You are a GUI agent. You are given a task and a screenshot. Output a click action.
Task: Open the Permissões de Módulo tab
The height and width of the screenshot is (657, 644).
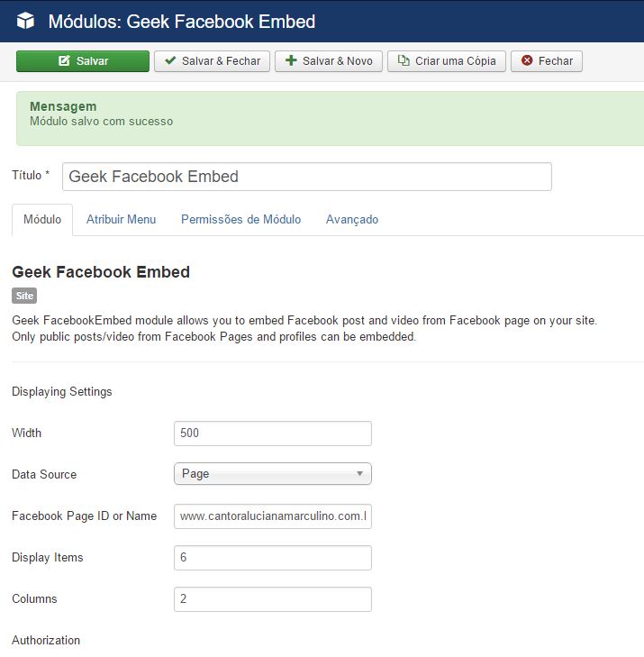tap(240, 220)
